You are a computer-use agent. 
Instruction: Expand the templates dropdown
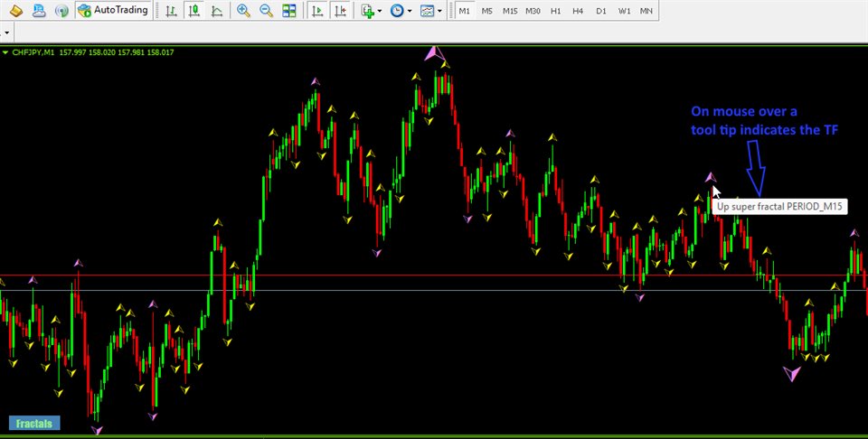point(433,11)
